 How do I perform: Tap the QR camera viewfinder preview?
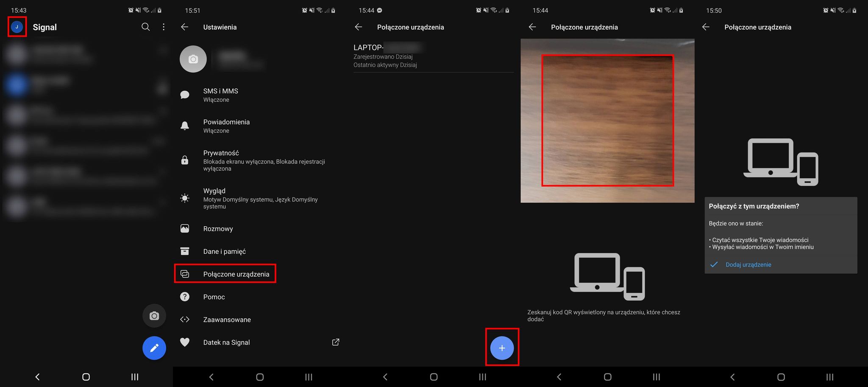(x=607, y=121)
